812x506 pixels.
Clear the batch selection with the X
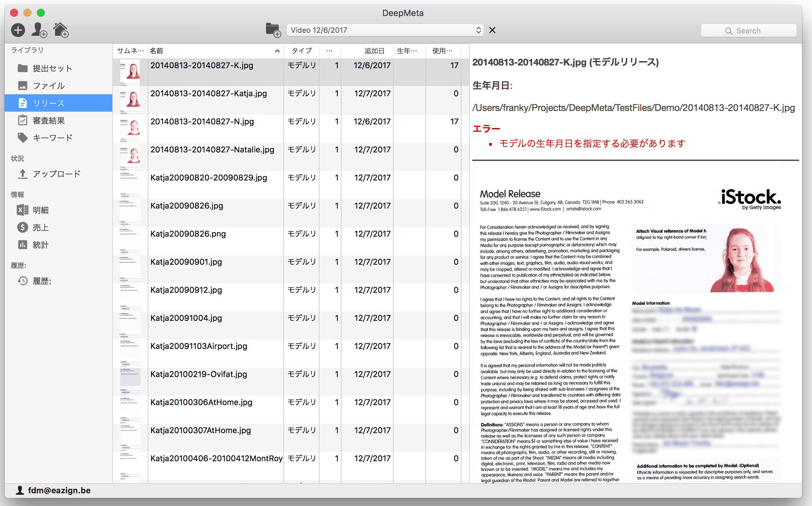492,30
